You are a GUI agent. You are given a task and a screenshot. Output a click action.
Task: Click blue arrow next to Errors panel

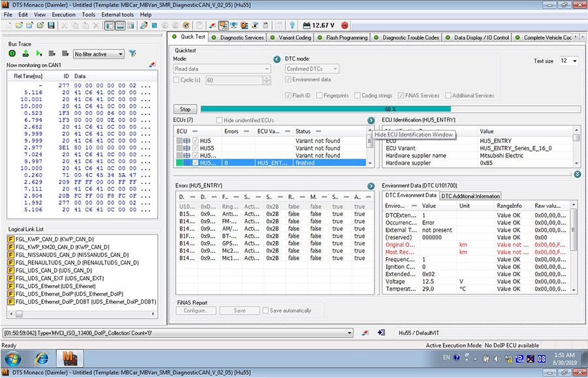371,186
